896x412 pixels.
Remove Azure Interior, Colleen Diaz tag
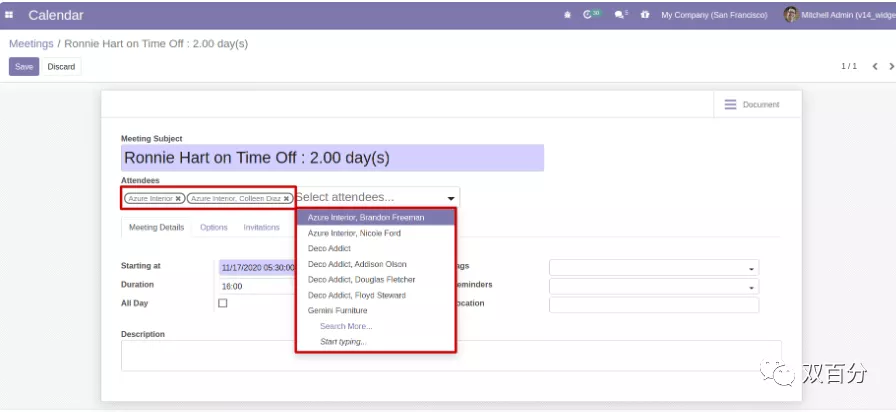pos(286,198)
